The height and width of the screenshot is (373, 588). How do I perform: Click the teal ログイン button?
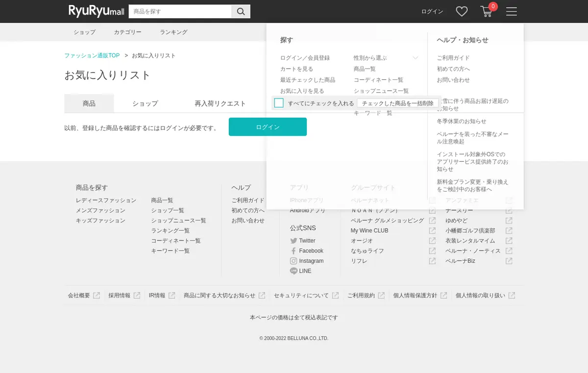[x=268, y=127]
